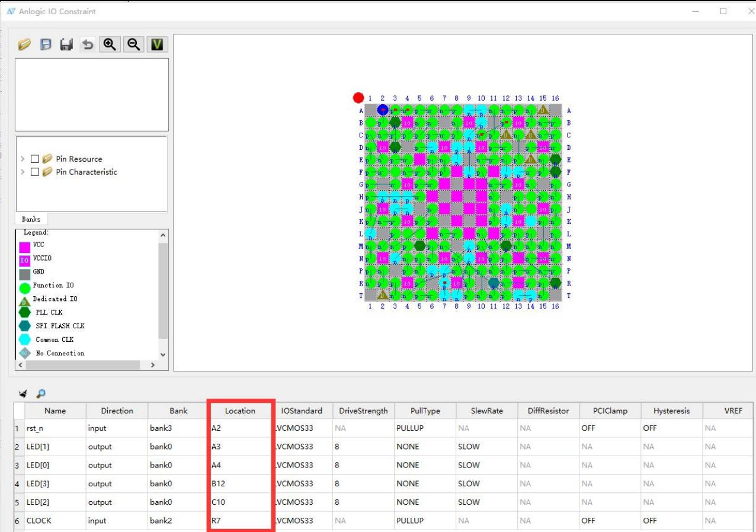Enable the Pin Resource checkbox
Screen dimensions: 756x532
pyautogui.click(x=35, y=159)
